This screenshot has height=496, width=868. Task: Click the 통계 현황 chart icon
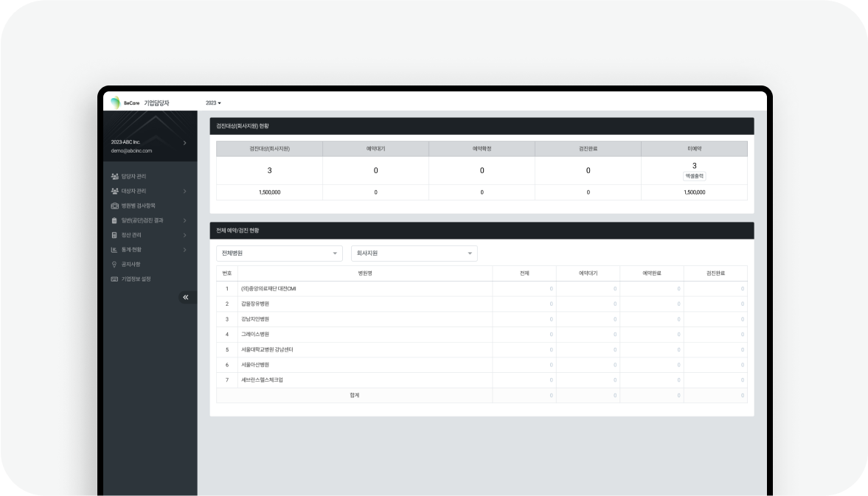114,249
